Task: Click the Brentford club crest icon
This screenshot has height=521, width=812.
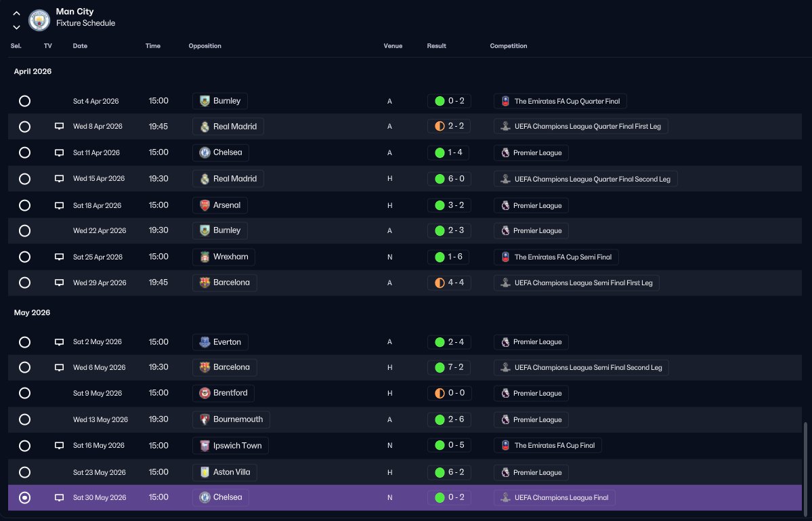Action: (205, 393)
